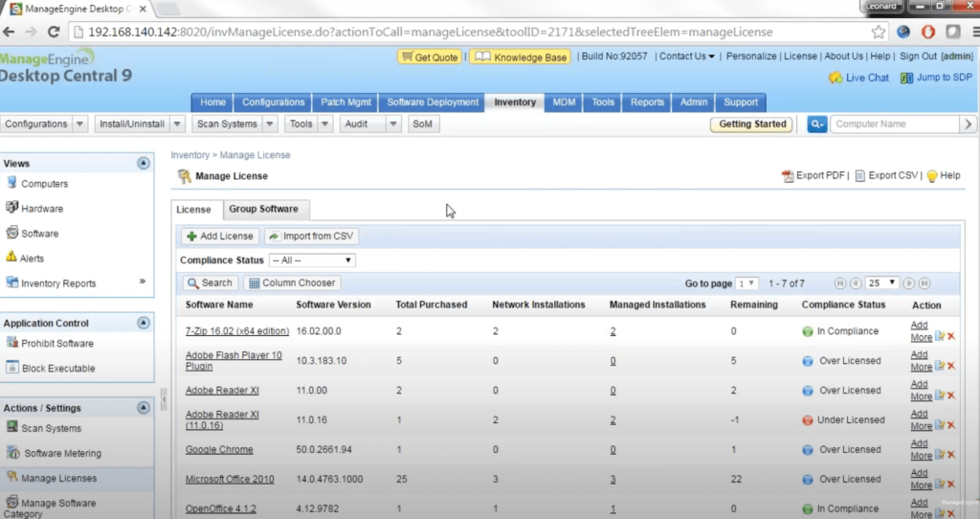Viewport: 980px width, 519px height.
Task: Expand the Inventory Reports submenu arrow
Action: click(x=143, y=282)
